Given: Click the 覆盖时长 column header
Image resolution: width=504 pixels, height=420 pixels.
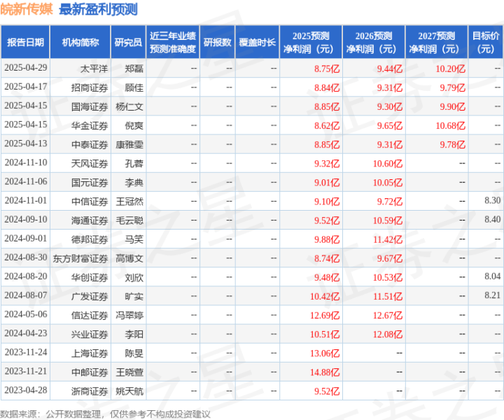Looking at the screenshot, I should [258, 42].
